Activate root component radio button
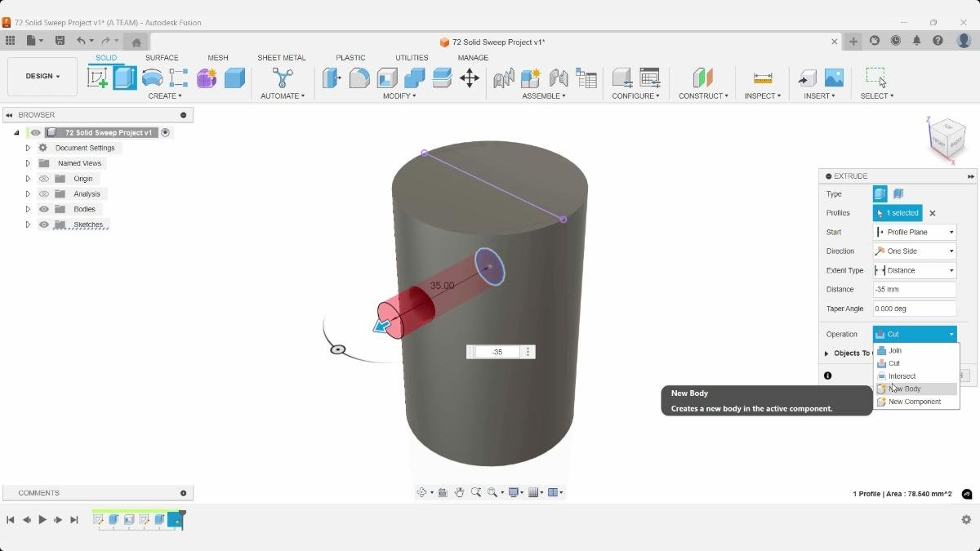980x551 pixels. pos(165,132)
